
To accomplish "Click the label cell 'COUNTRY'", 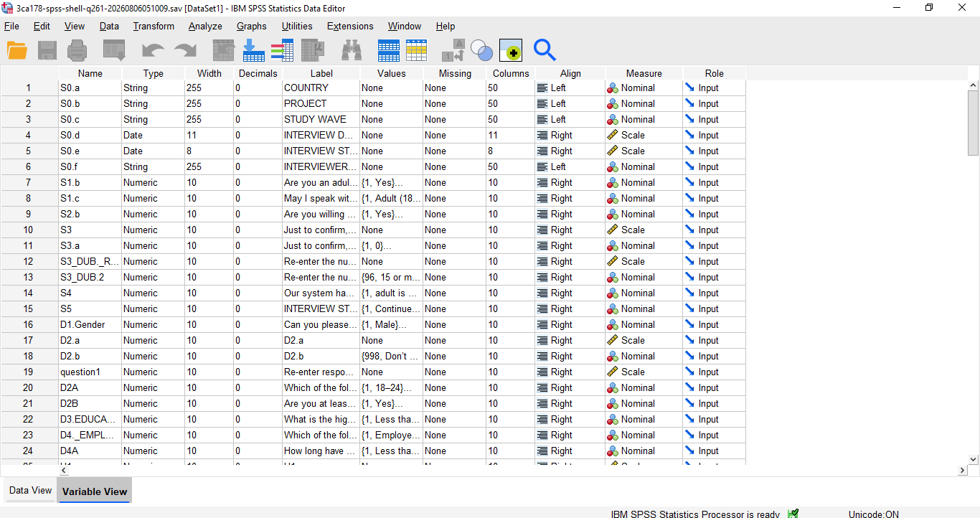I will [321, 88].
